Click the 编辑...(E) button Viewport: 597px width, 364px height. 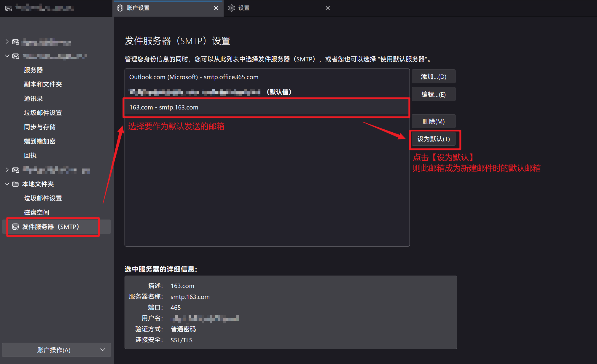(x=433, y=94)
